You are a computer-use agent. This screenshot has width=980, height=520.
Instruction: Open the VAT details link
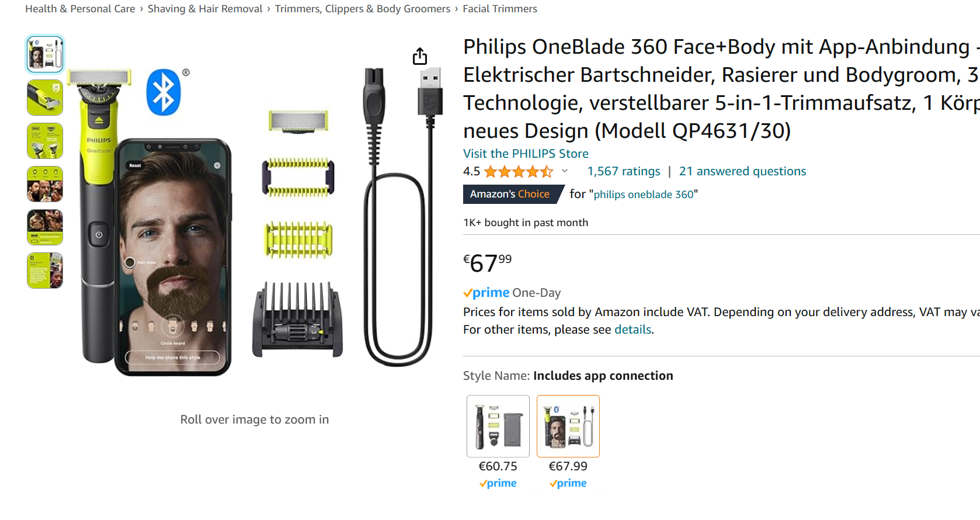633,330
